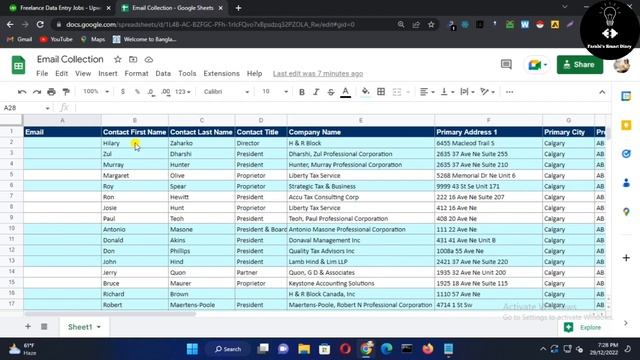This screenshot has width=640, height=360.
Task: Decrease decimal places icon
Action: tap(151, 92)
